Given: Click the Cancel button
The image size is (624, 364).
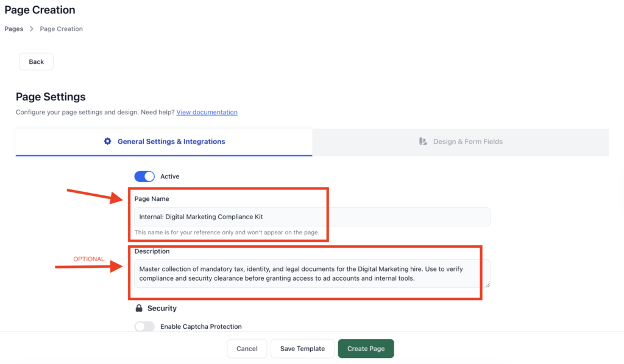Looking at the screenshot, I should 246,348.
